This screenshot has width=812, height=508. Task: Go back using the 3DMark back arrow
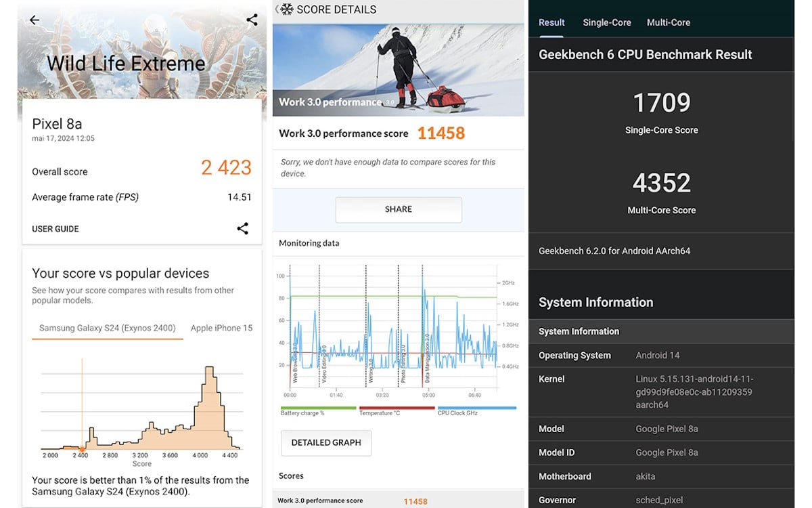click(35, 20)
